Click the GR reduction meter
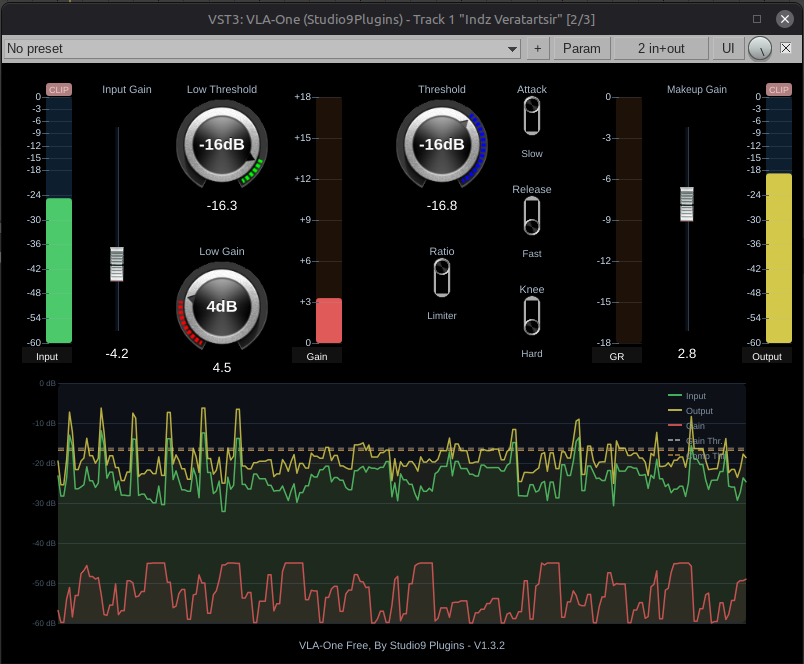 click(629, 219)
